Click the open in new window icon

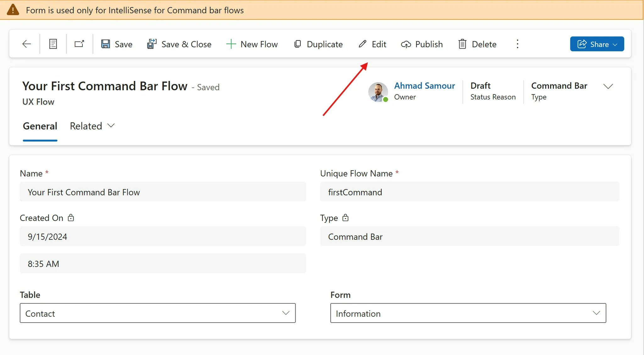pyautogui.click(x=79, y=44)
